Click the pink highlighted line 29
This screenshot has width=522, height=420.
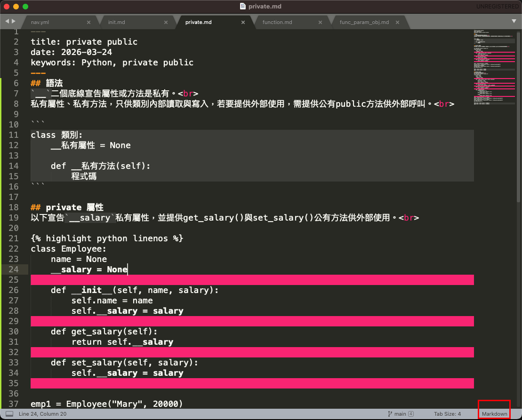(x=252, y=321)
